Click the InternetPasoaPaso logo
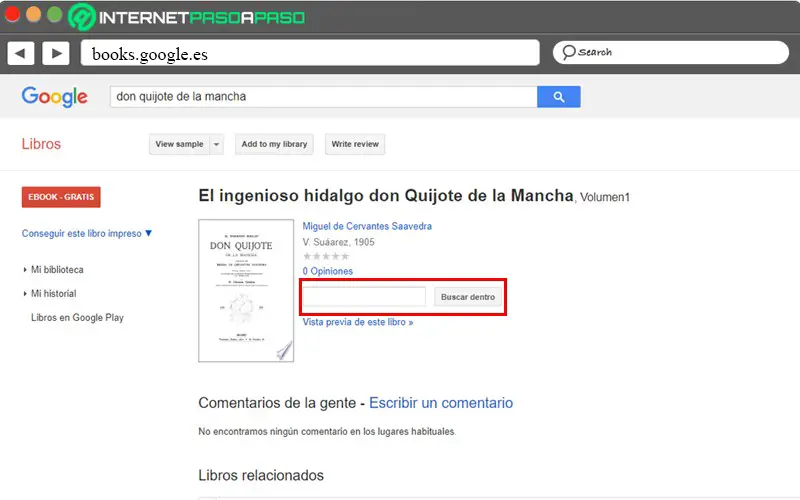 coord(186,17)
